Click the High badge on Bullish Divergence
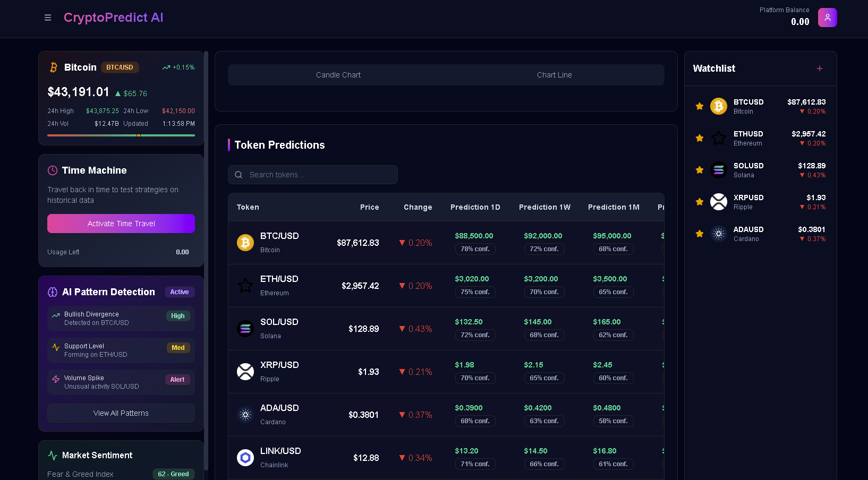This screenshot has height=480, width=868. pos(178,316)
